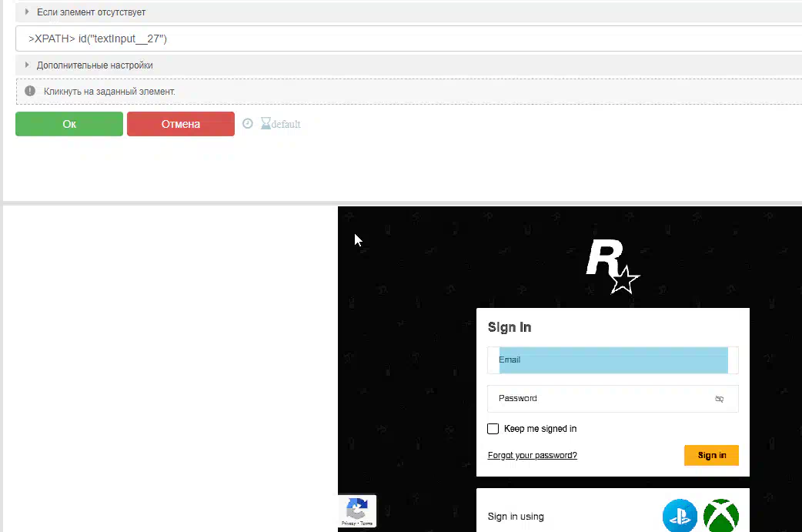The width and height of the screenshot is (802, 532).
Task: Click the "Sign in using" label
Action: (516, 517)
